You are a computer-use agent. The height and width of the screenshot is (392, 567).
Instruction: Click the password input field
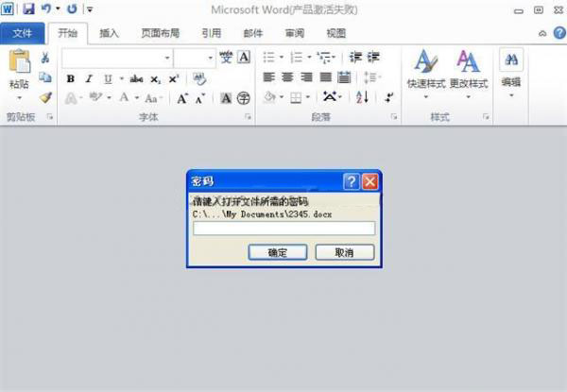coord(283,228)
